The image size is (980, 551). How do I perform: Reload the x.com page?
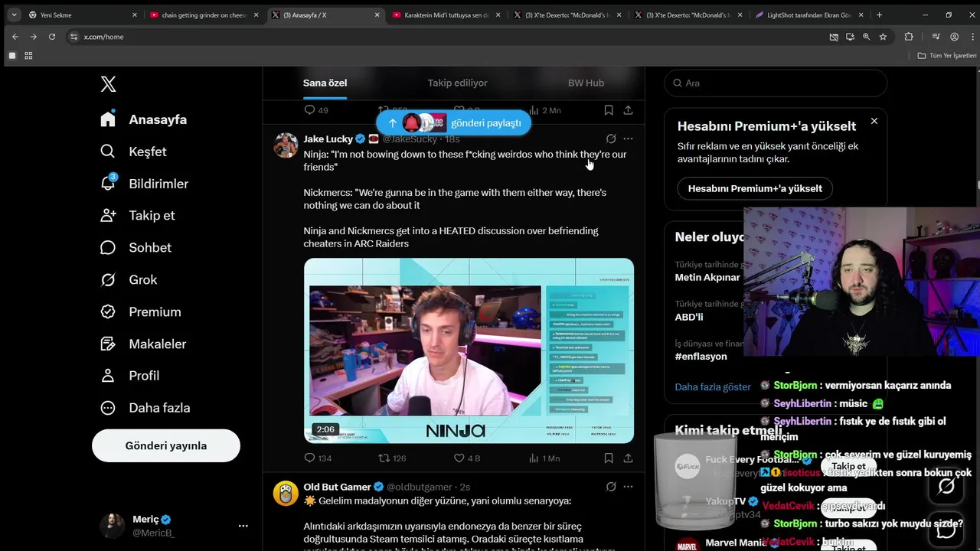[x=52, y=37]
